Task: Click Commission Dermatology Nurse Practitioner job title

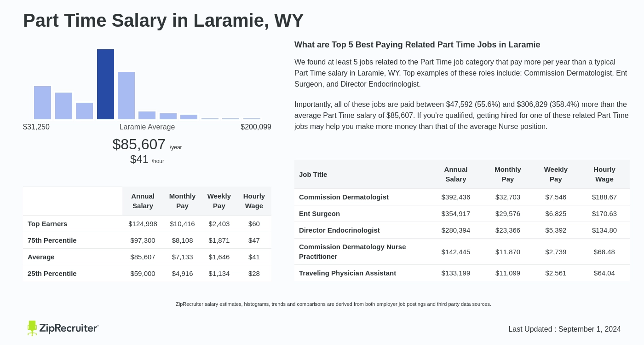Action: coord(352,251)
